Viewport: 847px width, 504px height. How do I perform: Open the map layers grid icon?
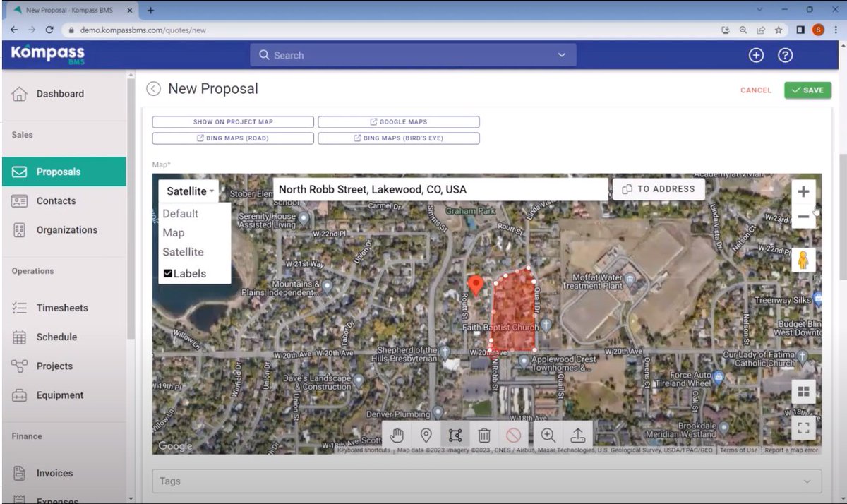(x=803, y=390)
